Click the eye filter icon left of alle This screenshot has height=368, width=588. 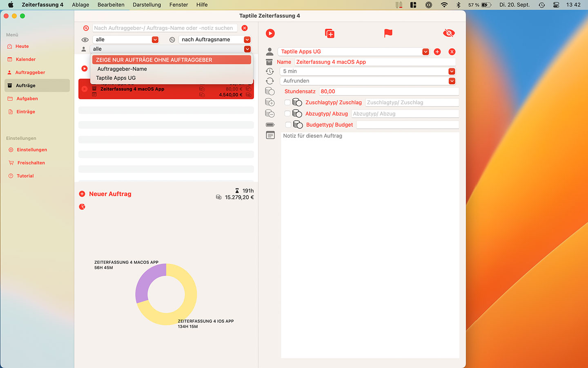[x=85, y=40]
